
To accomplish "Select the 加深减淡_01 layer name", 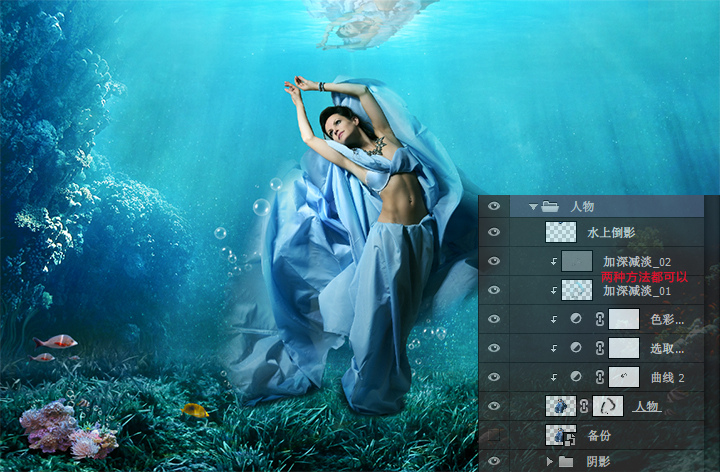I will [637, 291].
